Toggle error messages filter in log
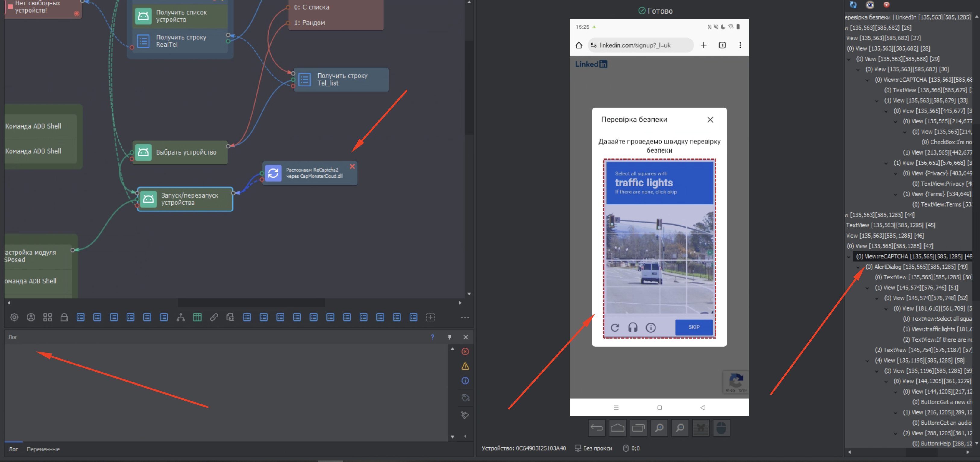Image resolution: width=980 pixels, height=462 pixels. point(465,351)
